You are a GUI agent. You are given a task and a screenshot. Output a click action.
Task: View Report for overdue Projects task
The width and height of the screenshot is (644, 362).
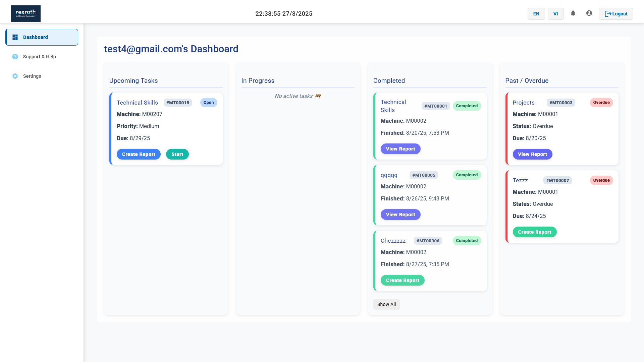pos(532,154)
